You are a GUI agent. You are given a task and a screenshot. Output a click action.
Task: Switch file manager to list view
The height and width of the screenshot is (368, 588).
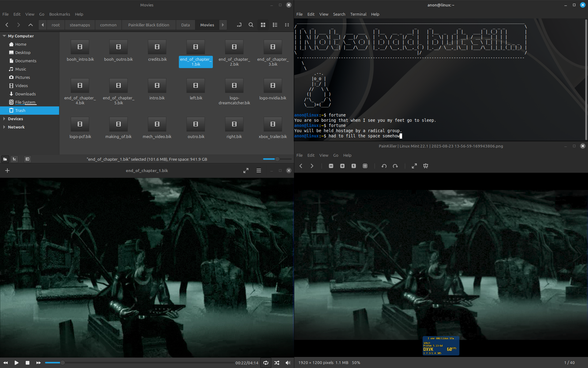(275, 25)
